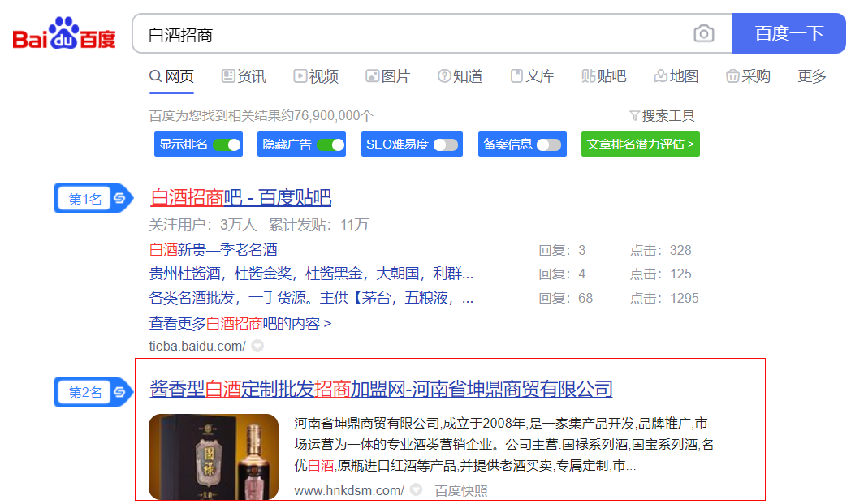Open the 图片 tab
The image size is (851, 504).
[387, 76]
